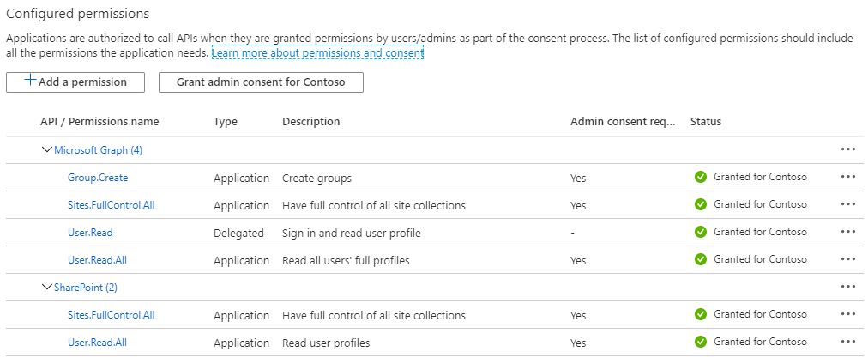Click the plus icon on Add a permission
This screenshot has width=868, height=364.
tap(30, 81)
